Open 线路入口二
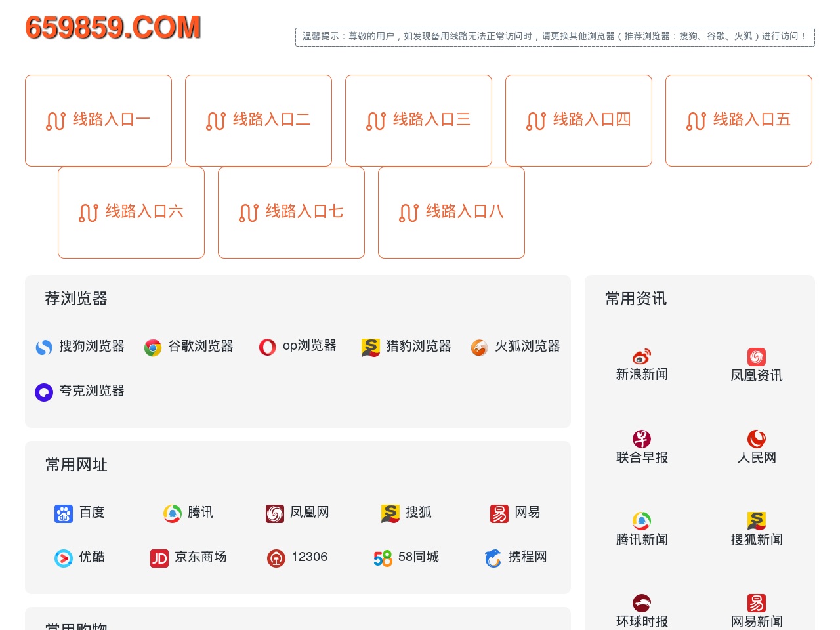The image size is (840, 630). [x=259, y=121]
